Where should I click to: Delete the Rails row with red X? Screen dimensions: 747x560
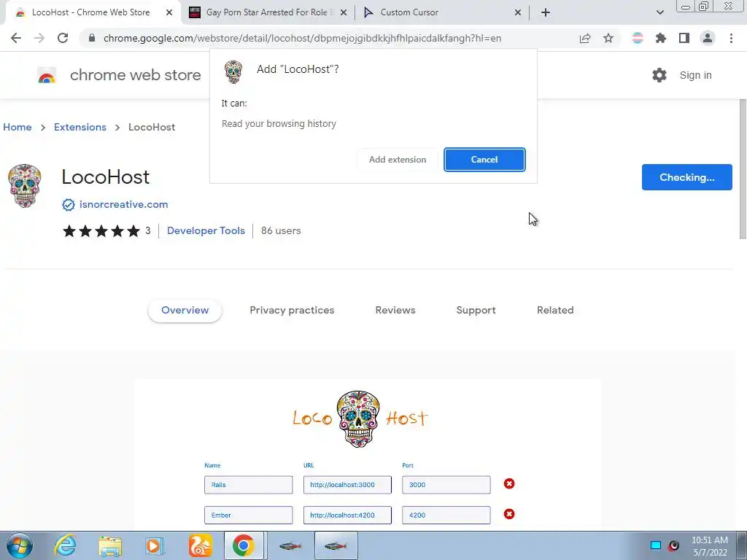[x=508, y=484]
